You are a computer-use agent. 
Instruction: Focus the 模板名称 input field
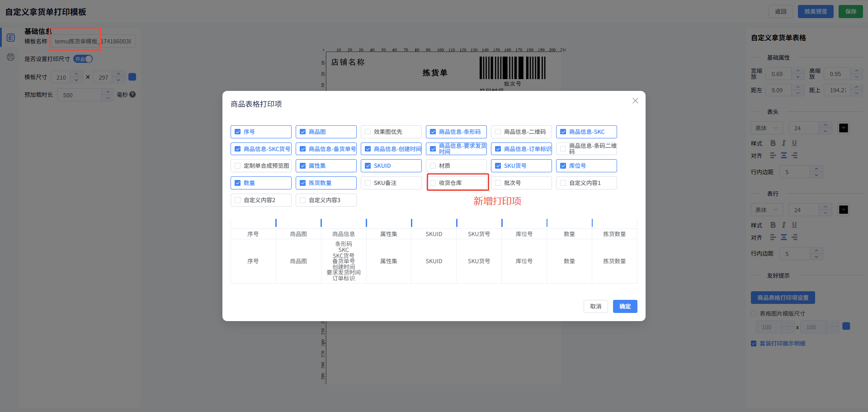[93, 41]
